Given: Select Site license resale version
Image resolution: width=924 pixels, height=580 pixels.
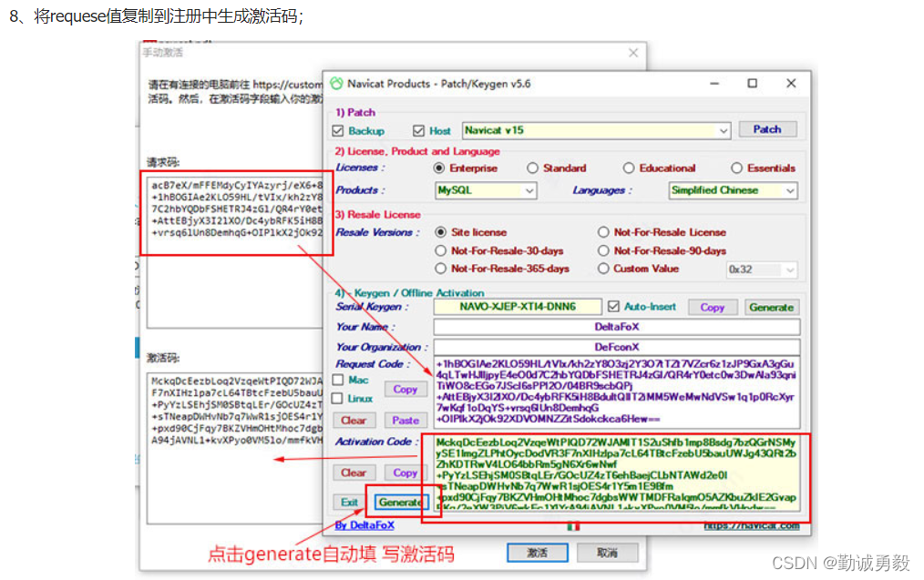Looking at the screenshot, I should (440, 232).
